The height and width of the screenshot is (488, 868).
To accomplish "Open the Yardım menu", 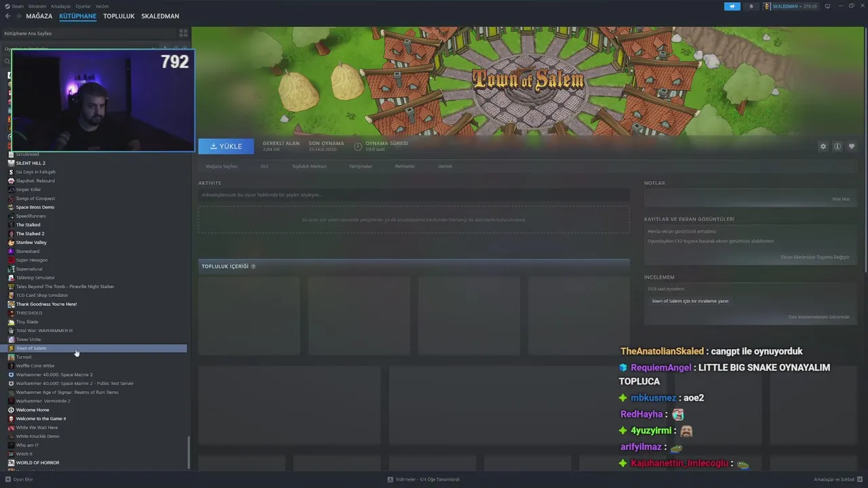I will tap(102, 6).
